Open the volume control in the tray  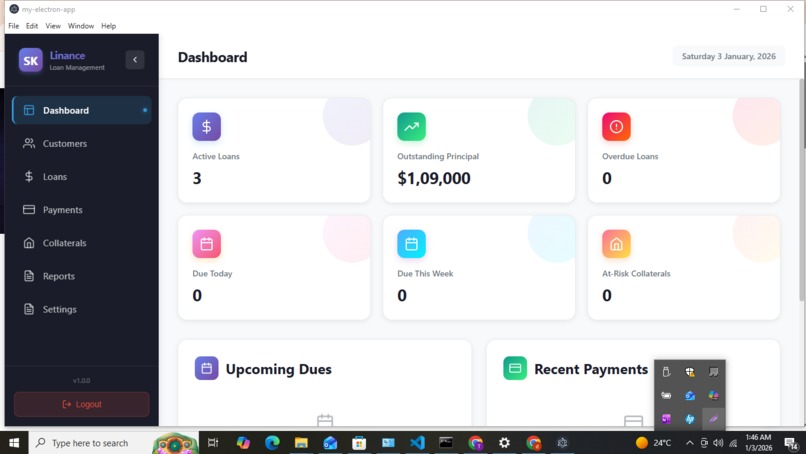[x=718, y=443]
